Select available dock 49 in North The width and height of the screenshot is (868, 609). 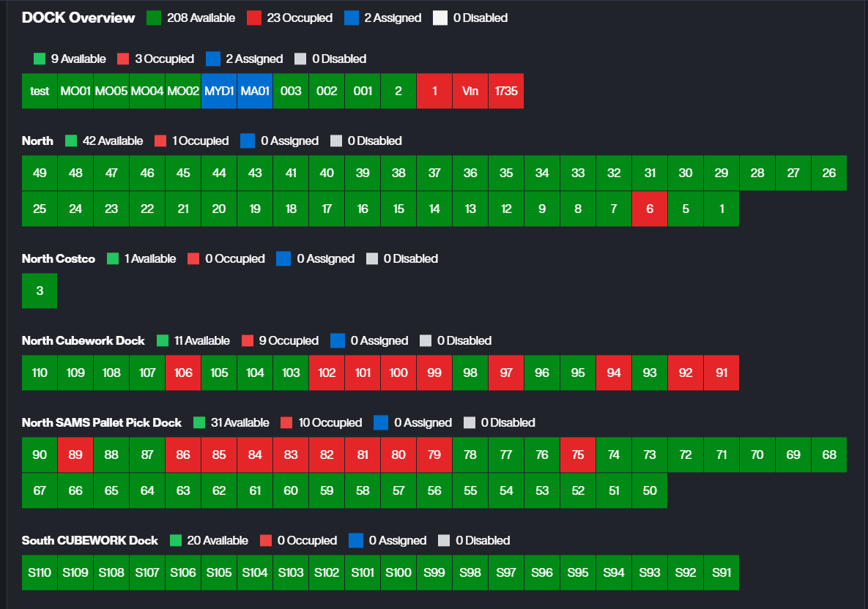(40, 173)
